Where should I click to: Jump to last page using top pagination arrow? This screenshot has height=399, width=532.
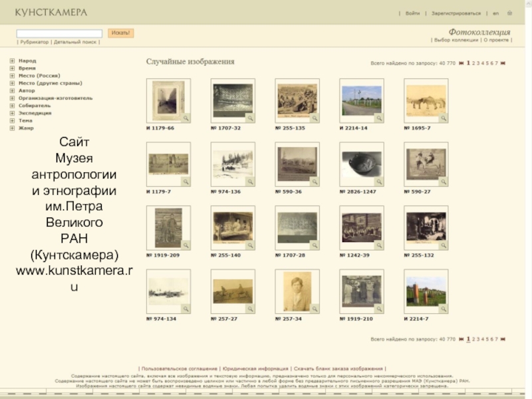click(503, 63)
